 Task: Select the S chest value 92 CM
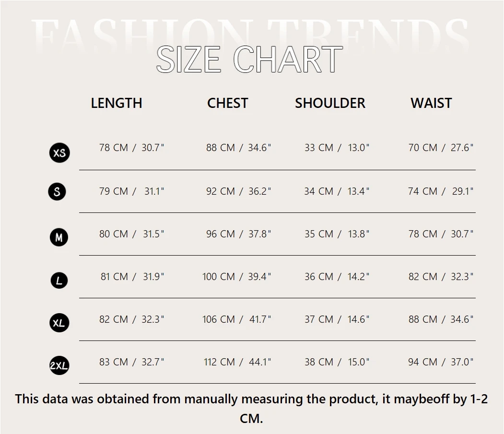tap(221, 191)
